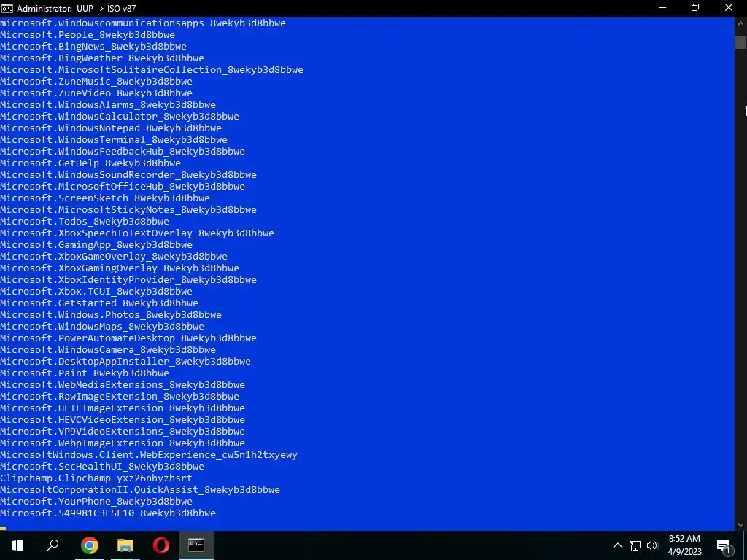Click the scrollbar up arrow
Image resolution: width=747 pixels, height=560 pixels.
pyautogui.click(x=740, y=23)
